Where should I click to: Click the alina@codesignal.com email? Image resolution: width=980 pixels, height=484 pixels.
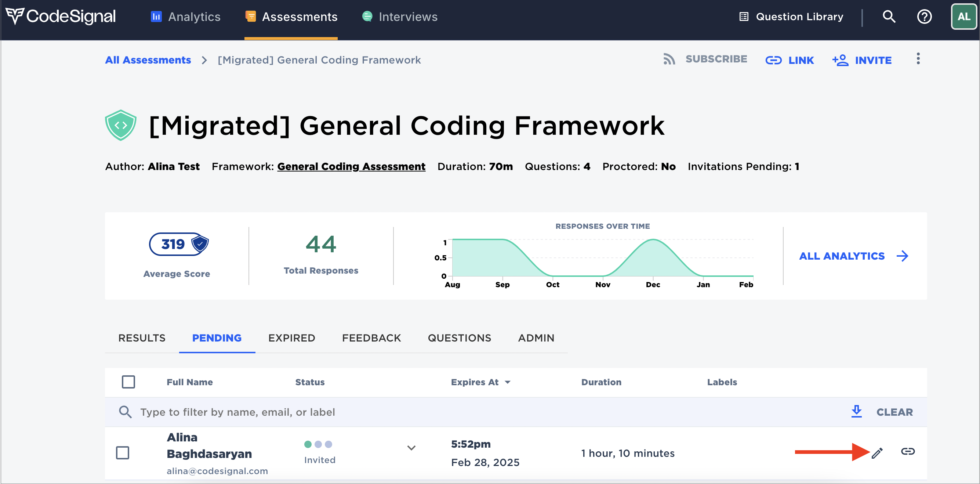coord(217,471)
